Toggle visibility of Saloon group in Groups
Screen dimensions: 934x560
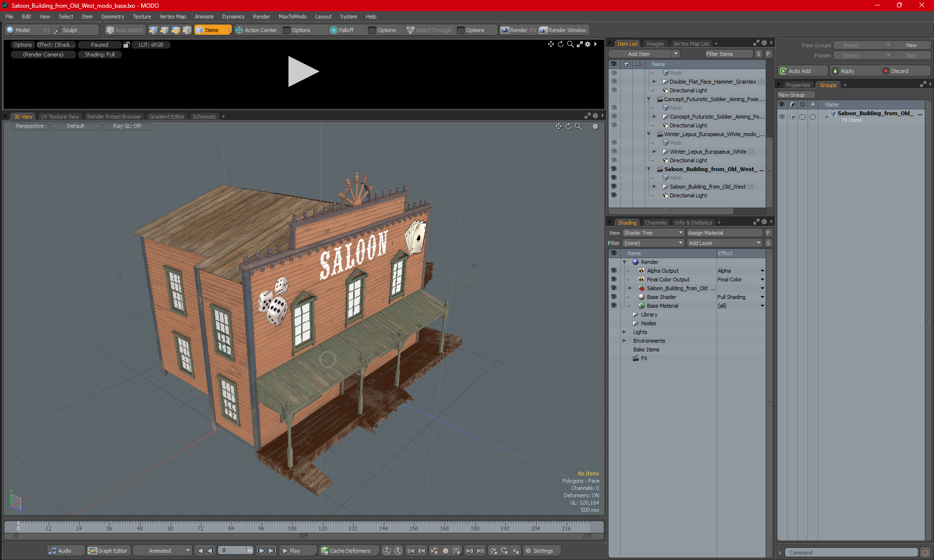pos(782,117)
